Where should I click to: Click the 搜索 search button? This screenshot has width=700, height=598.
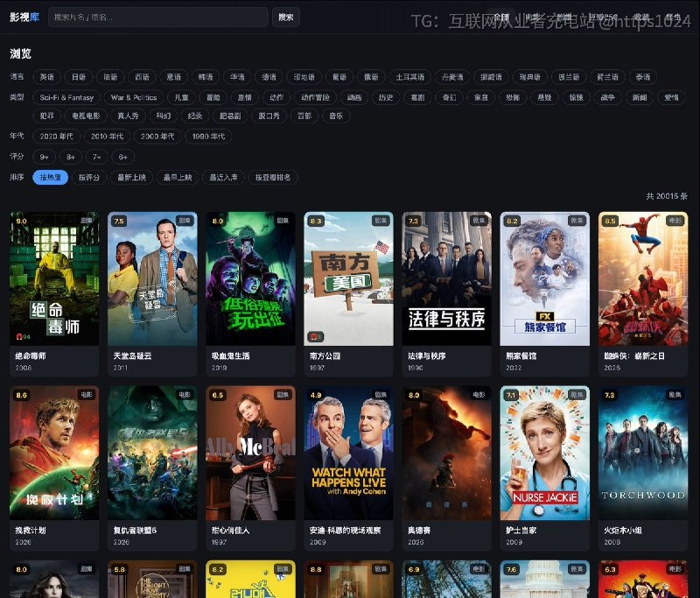pos(286,18)
